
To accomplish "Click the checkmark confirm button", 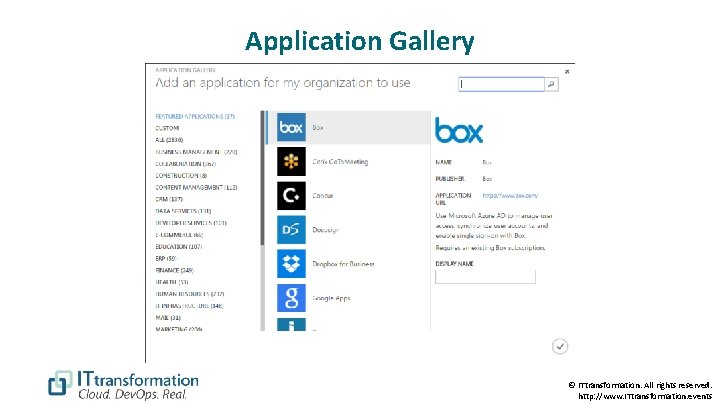I will [560, 346].
